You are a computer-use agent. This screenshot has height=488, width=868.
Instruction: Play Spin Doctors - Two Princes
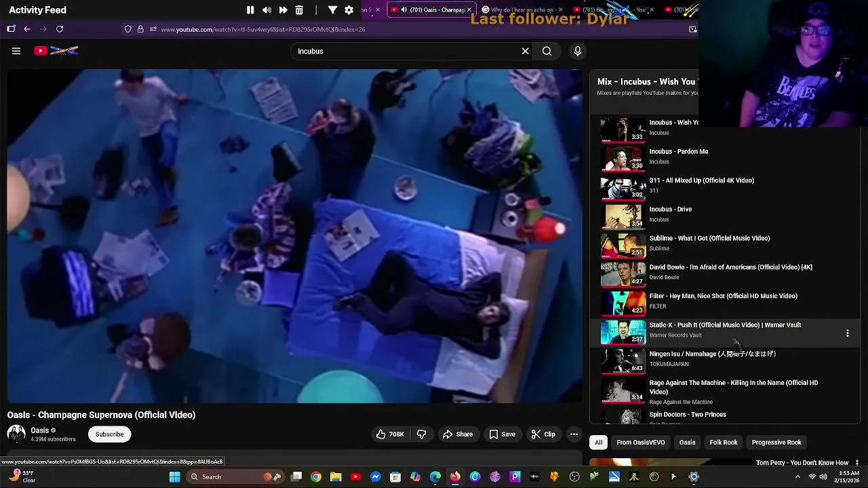(726, 415)
